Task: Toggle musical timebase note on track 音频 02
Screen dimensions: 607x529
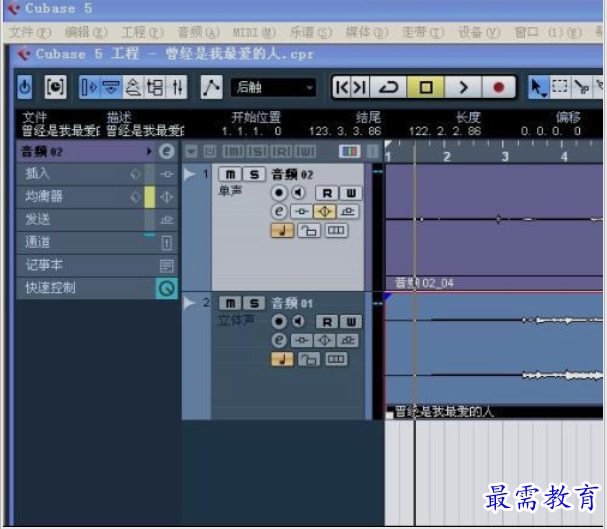Action: [x=282, y=231]
